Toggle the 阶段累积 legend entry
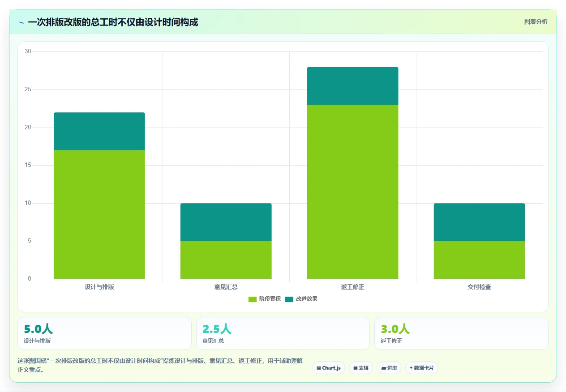This screenshot has width=566, height=392. pyautogui.click(x=265, y=299)
